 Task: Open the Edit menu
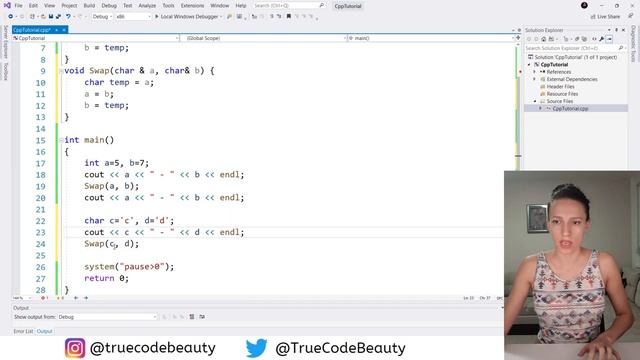(x=33, y=6)
